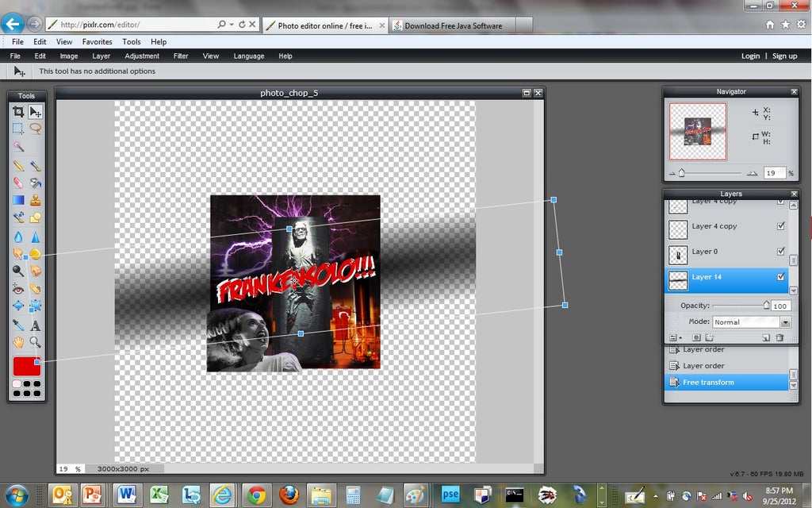Click the New Layer icon in Layers panel

pos(766,337)
